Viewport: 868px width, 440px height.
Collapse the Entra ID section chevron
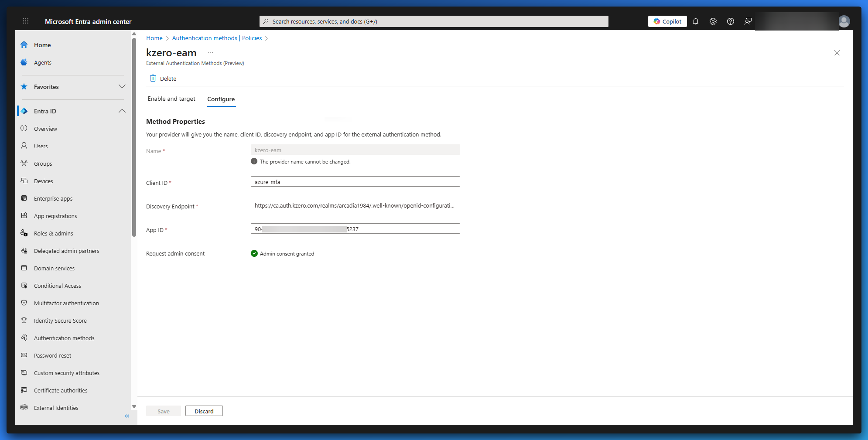122,111
